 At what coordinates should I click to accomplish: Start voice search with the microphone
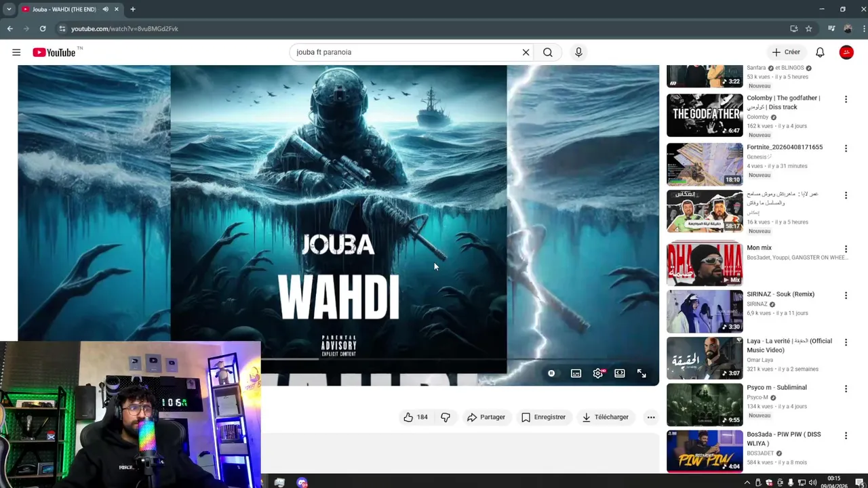[x=578, y=52]
